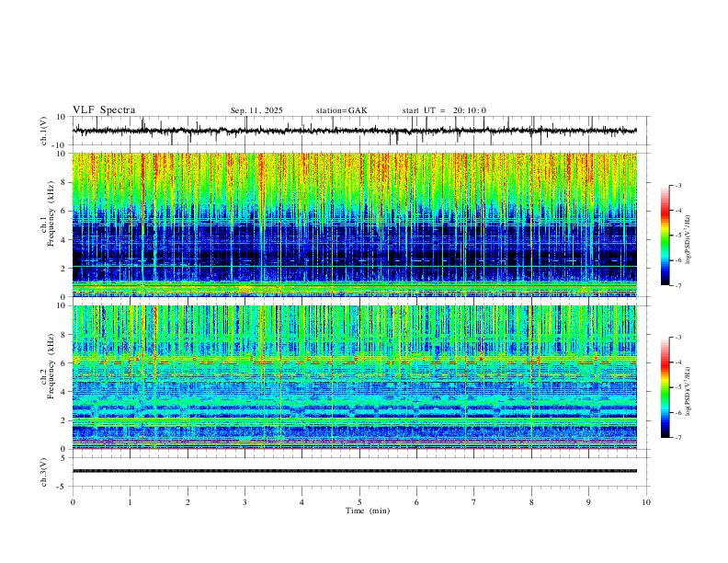Click the ch.1 PSD color scale bar
This screenshot has width=728, height=563.
coord(665,236)
